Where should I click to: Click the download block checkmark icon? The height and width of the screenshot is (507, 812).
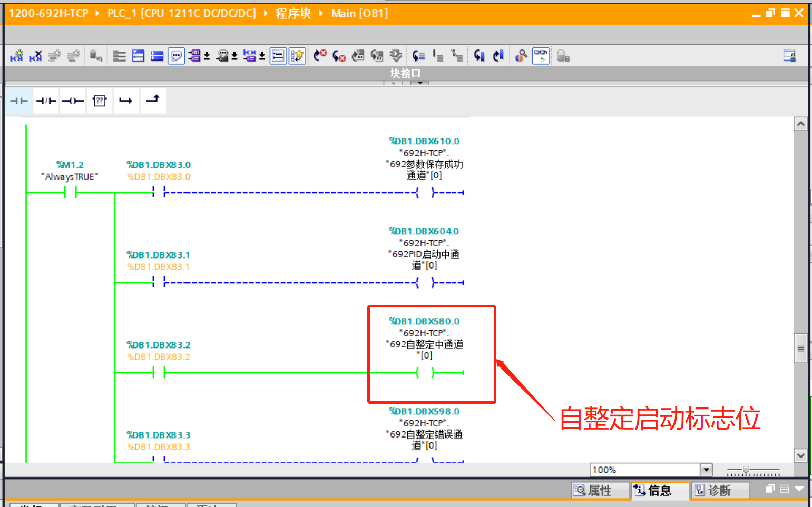tap(396, 56)
